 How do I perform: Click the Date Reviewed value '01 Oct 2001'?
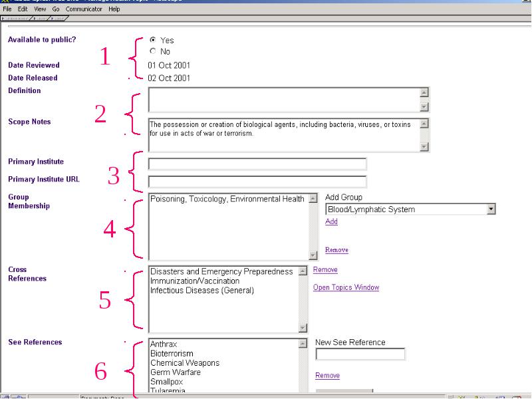[x=169, y=65]
